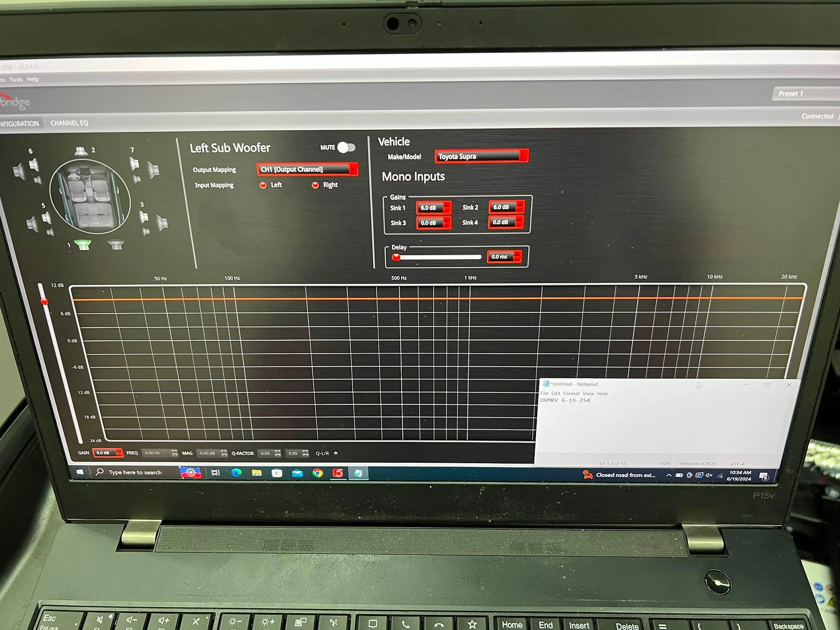
Task: Open the Edit menu in Notepad
Action: point(556,393)
